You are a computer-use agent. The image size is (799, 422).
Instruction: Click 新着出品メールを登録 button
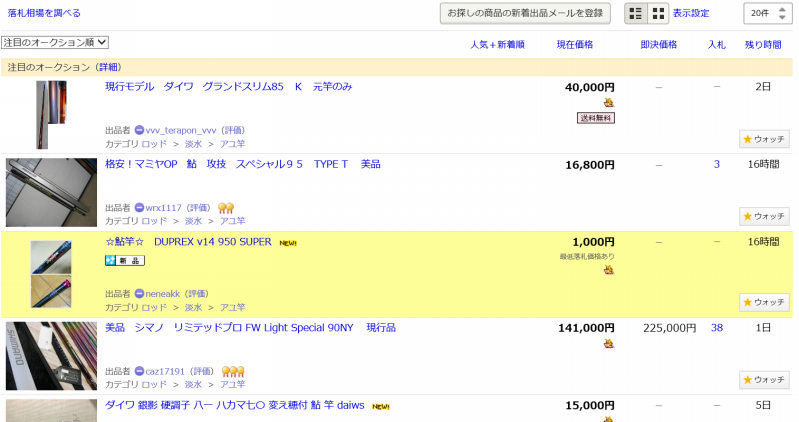(x=525, y=13)
